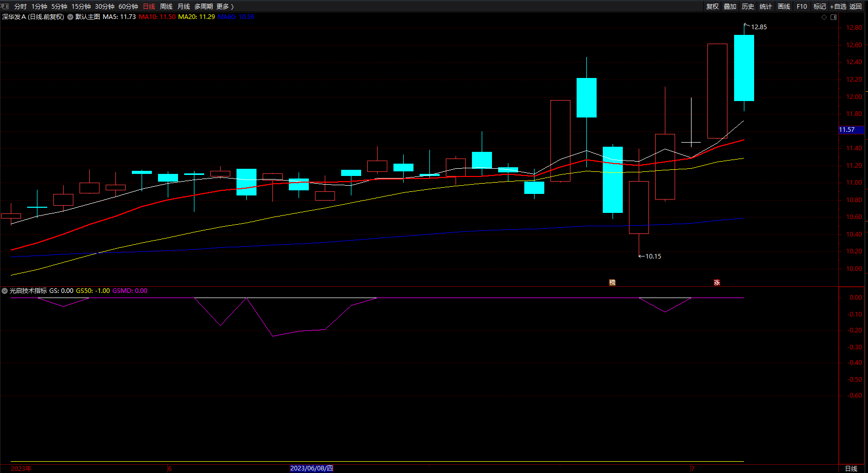Click the 涨 event badge below the chart
The width and height of the screenshot is (868, 473).
717,282
